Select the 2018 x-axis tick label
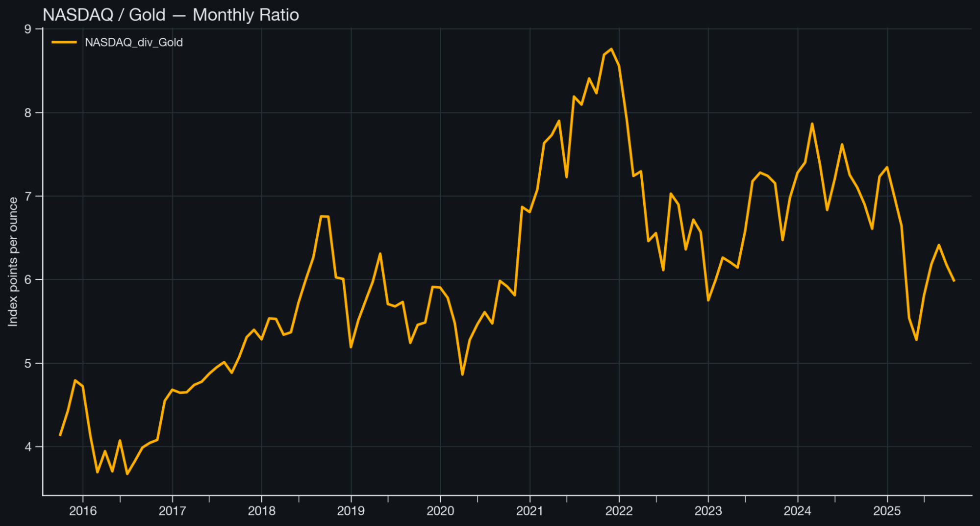This screenshot has height=526, width=980. coord(261,511)
